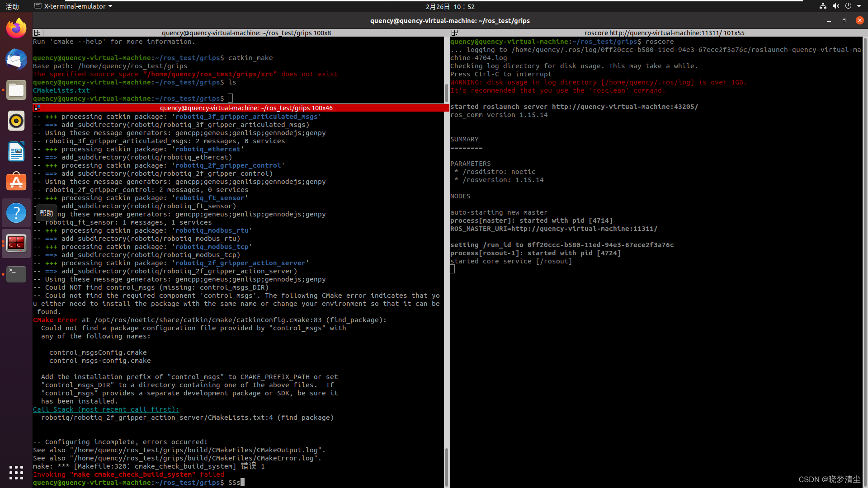This screenshot has height=488, width=868.
Task: Launch LibreOffice Writer from the dock
Action: click(x=16, y=151)
